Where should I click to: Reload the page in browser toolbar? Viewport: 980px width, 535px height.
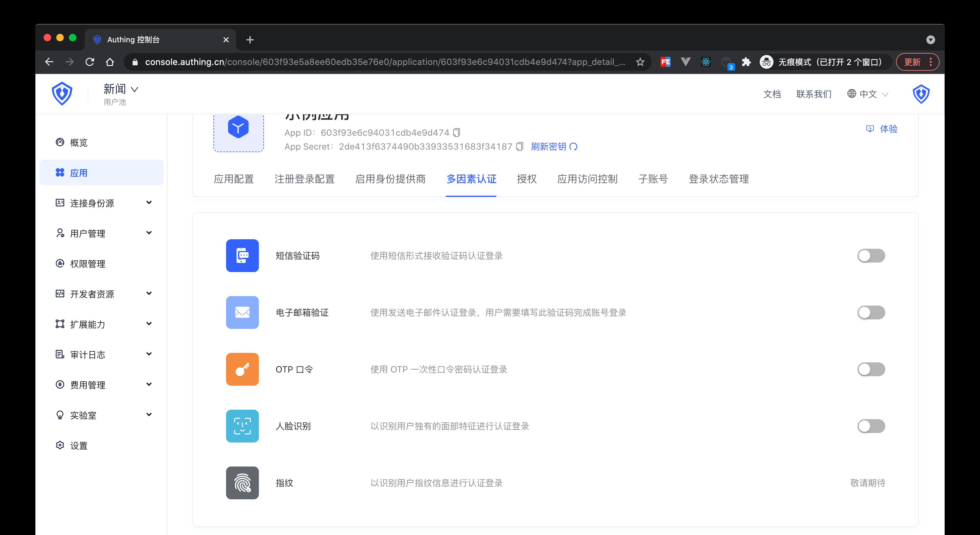point(90,62)
